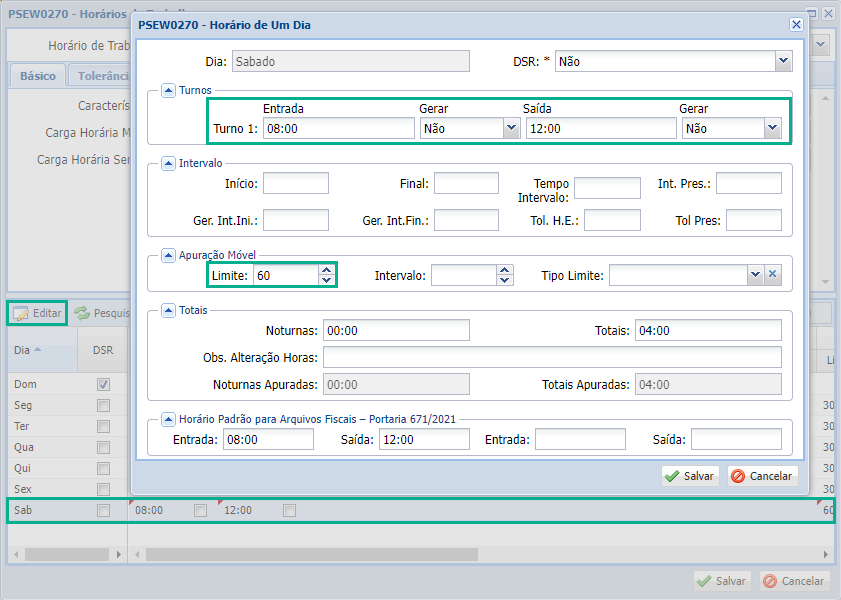Switch to the Básico tab
This screenshot has height=600, width=841.
[38, 76]
